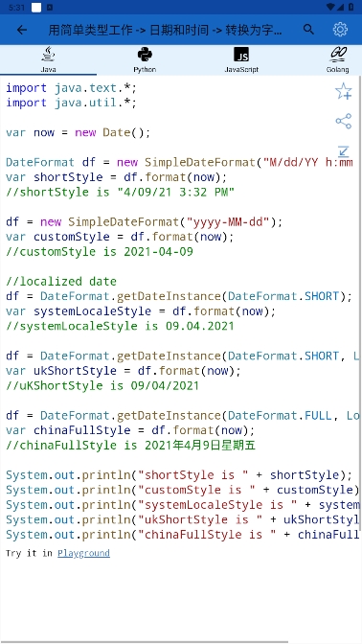This screenshot has width=362, height=644.
Task: Select getDateInstance(DateFormat.FULL line
Action: 183,416
